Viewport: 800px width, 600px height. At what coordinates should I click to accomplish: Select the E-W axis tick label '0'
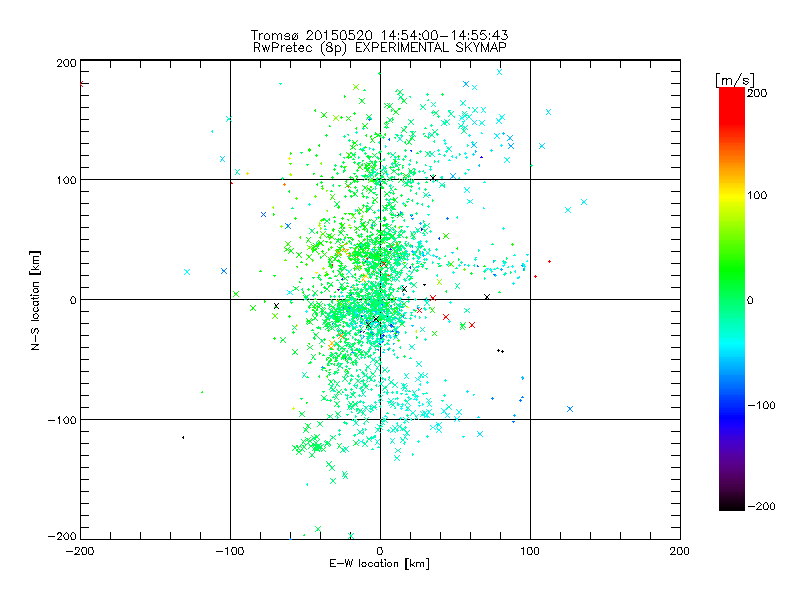pos(380,551)
